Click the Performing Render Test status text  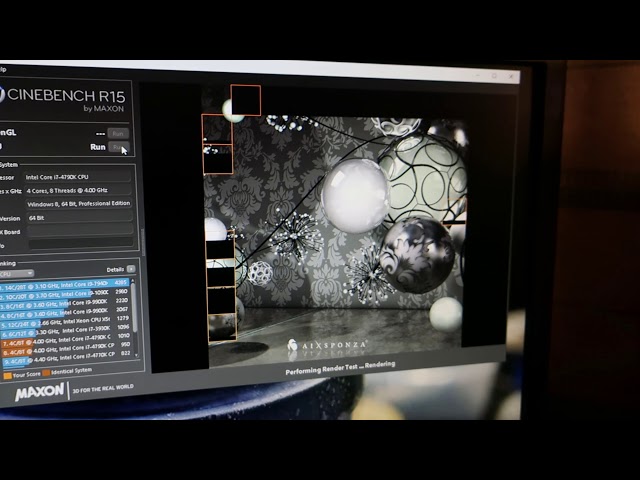tap(340, 367)
